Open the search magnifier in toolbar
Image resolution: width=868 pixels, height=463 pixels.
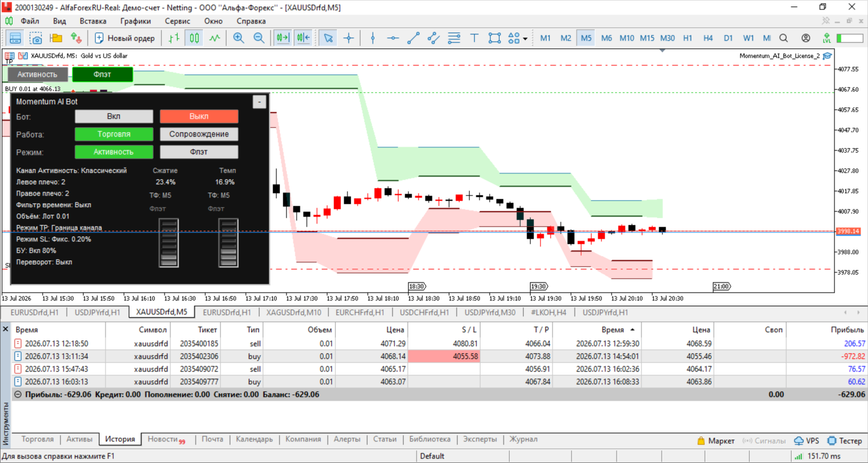click(x=784, y=38)
